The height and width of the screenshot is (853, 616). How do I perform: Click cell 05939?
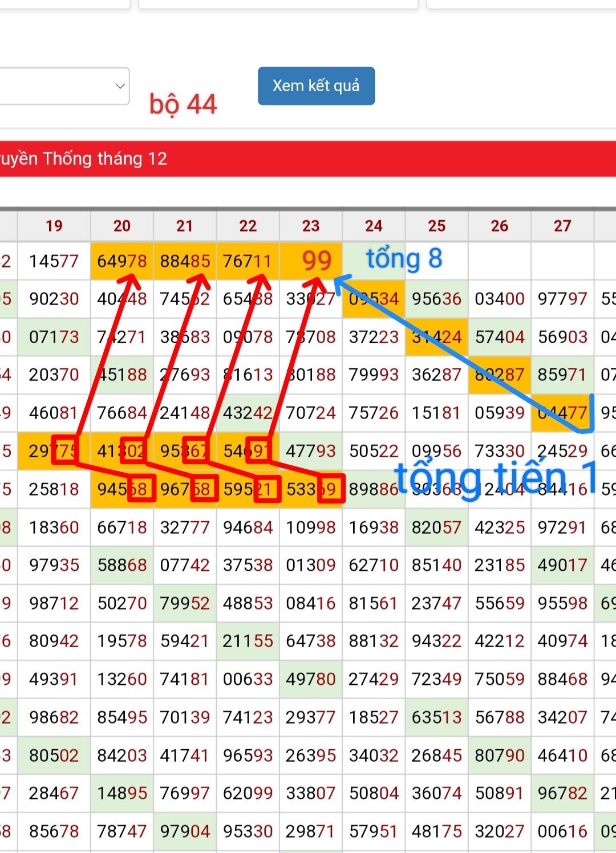pos(500,413)
